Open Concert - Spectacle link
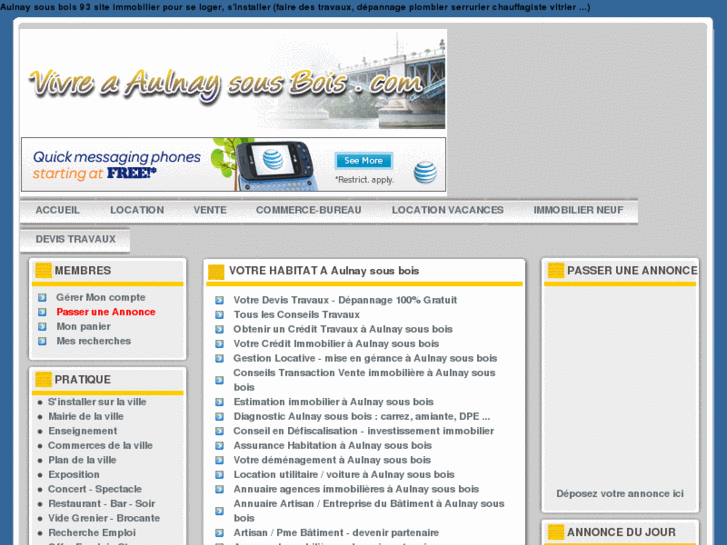Screen dimensions: 727x545 coord(95,489)
